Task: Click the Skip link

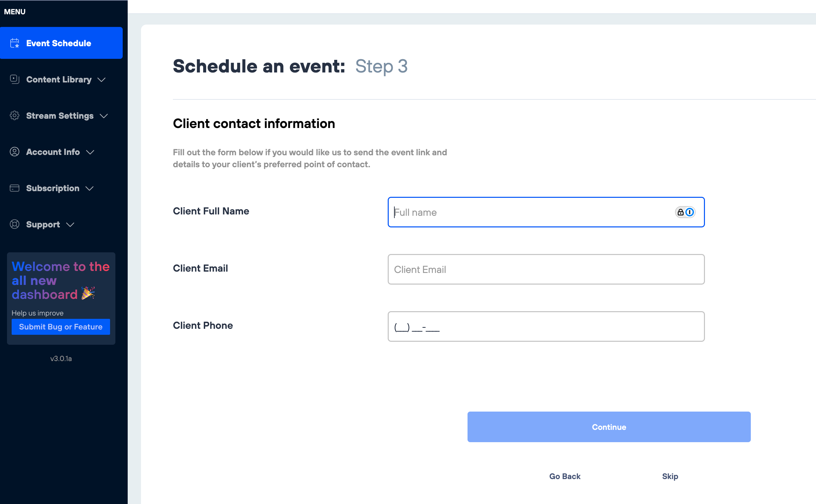Action: [x=670, y=476]
